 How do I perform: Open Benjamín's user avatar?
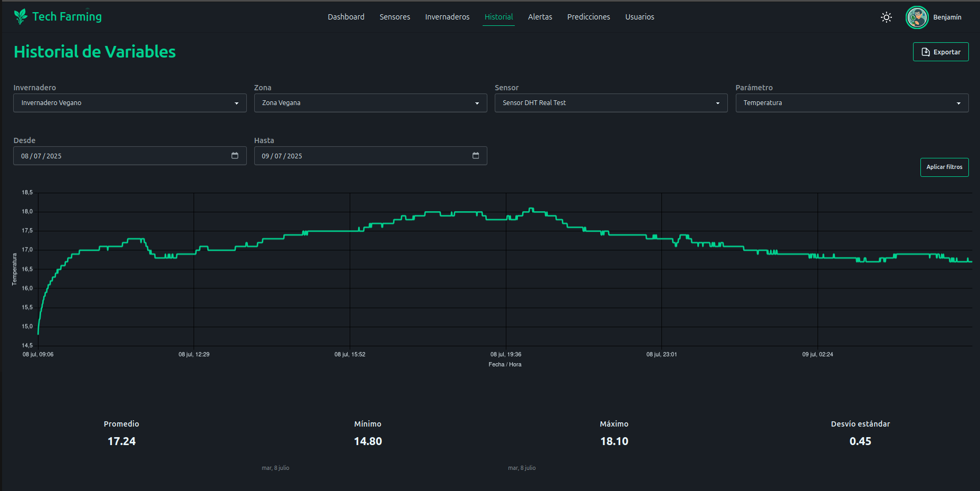point(917,17)
